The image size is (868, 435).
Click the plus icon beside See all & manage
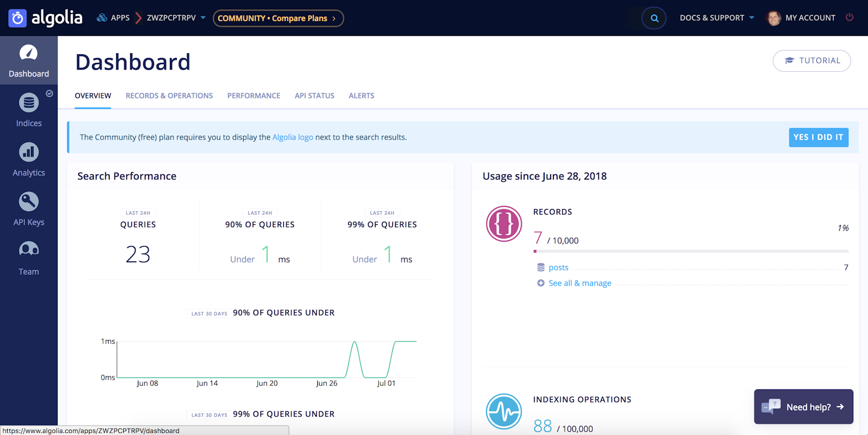click(x=541, y=283)
